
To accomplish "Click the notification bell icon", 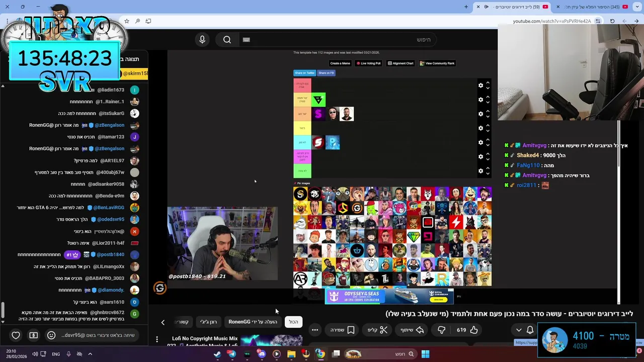I will (x=530, y=330).
